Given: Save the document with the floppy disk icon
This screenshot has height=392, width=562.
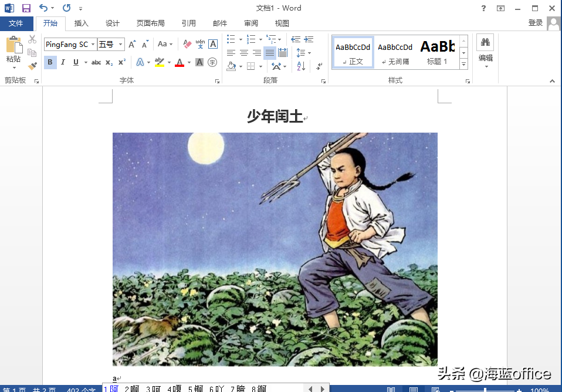Looking at the screenshot, I should click(x=26, y=8).
